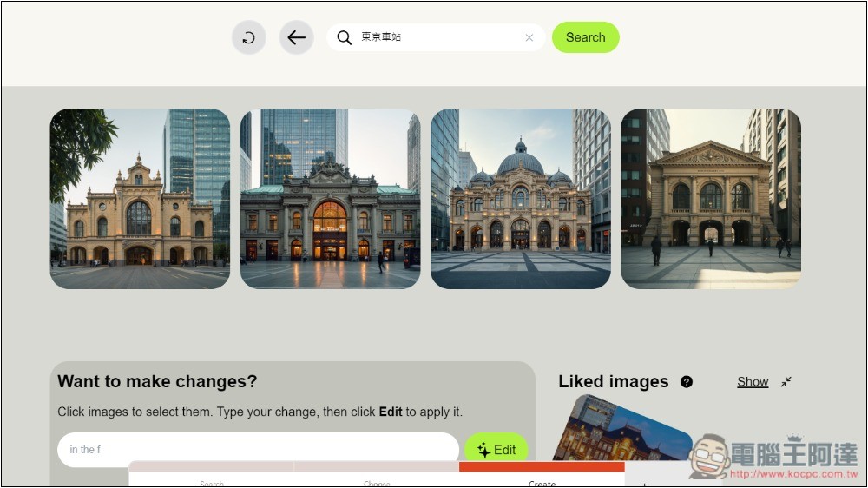Select the fourth image with pediment facade
The image size is (868, 488).
[710, 199]
